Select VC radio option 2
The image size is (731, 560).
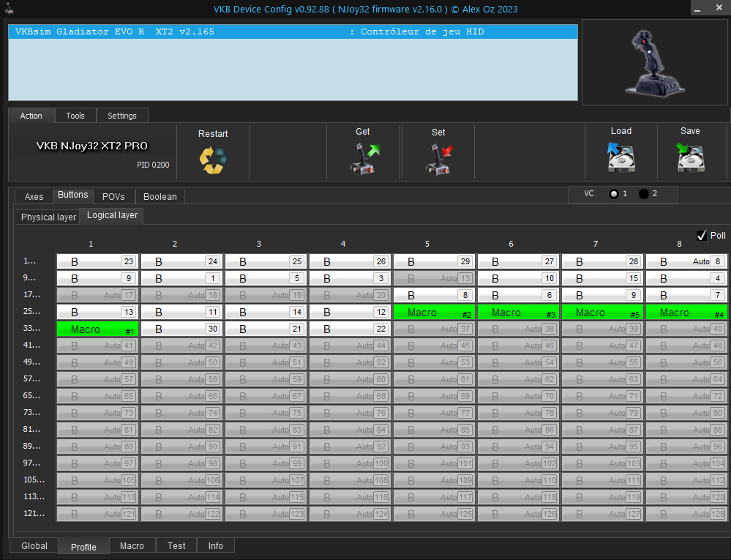coord(643,194)
